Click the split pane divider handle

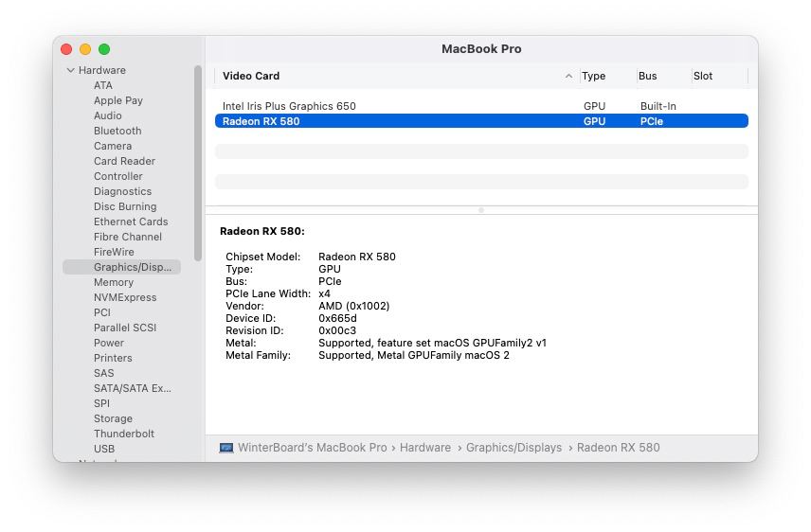(481, 210)
